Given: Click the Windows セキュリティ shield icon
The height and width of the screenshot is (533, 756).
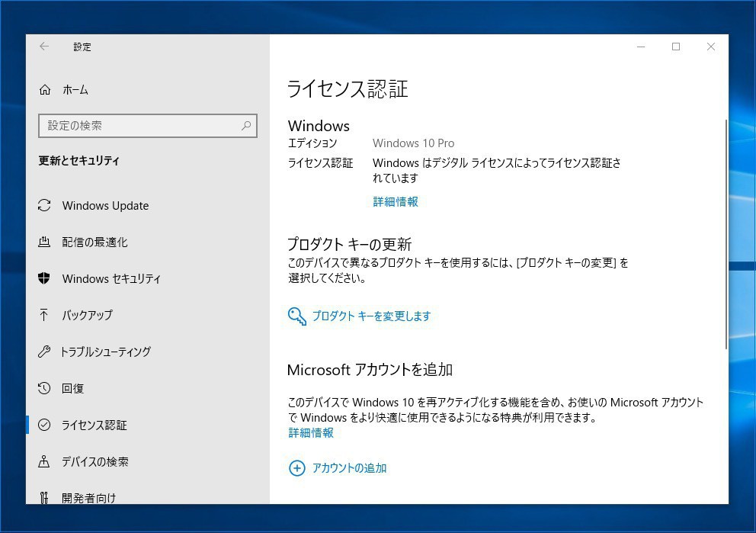Looking at the screenshot, I should pyautogui.click(x=44, y=278).
